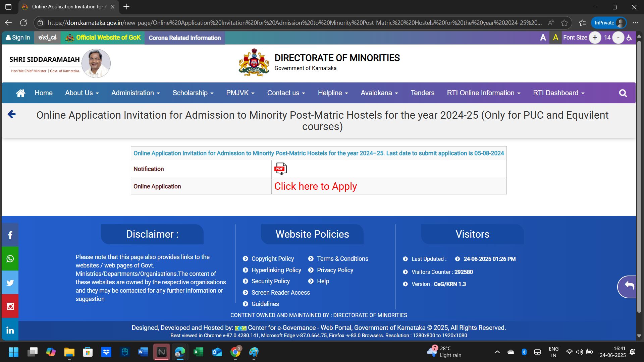The height and width of the screenshot is (362, 644).
Task: Open the site search magnifier icon
Action: pos(623,93)
